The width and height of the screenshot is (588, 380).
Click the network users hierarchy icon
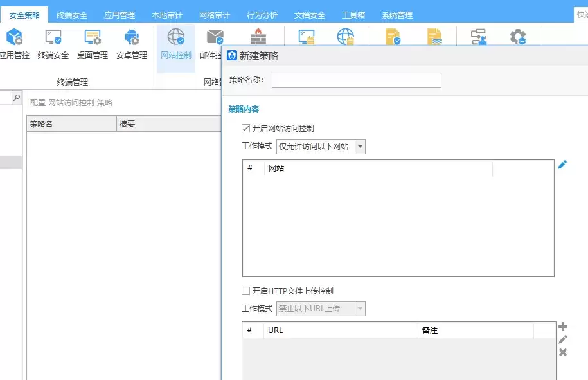[x=479, y=37]
